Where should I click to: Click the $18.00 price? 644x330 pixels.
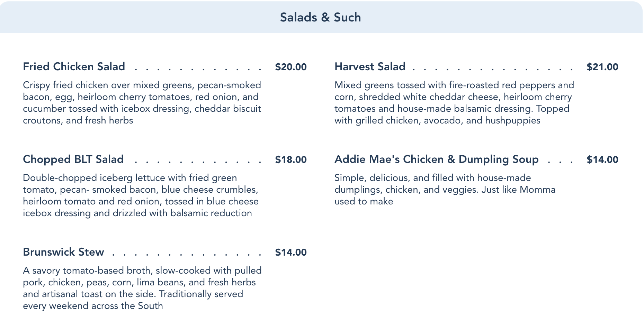pyautogui.click(x=291, y=159)
